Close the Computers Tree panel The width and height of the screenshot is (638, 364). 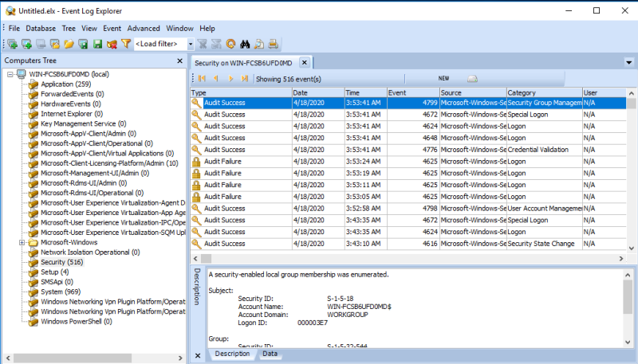point(180,61)
